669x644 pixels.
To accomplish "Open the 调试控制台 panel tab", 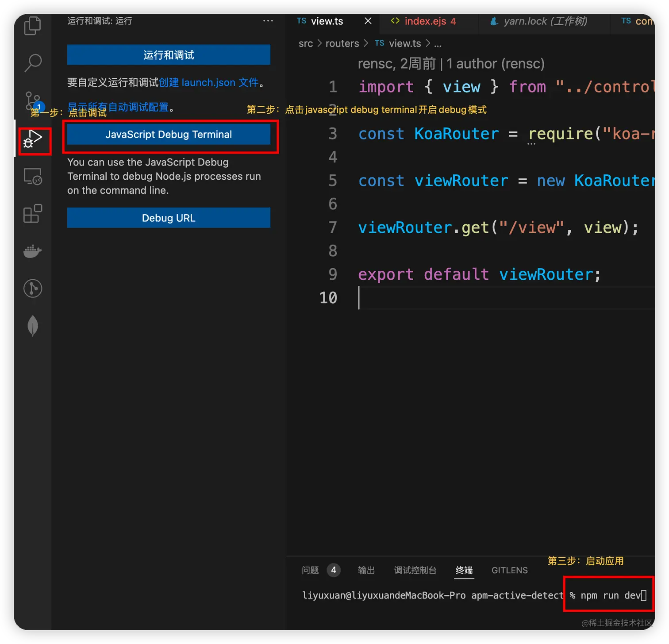I will click(x=415, y=570).
